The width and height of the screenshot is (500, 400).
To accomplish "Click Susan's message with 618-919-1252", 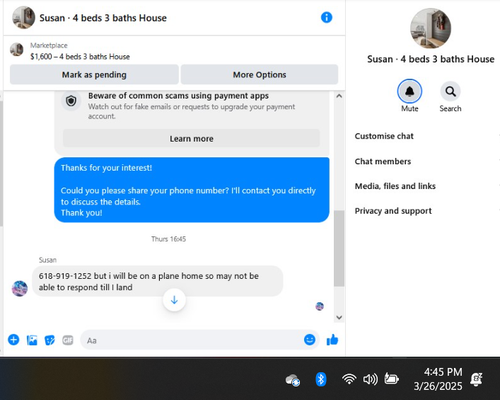I will pyautogui.click(x=157, y=281).
